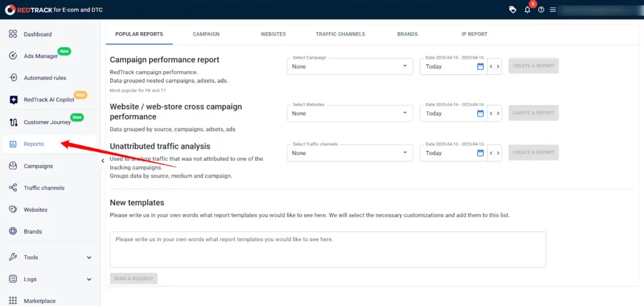644x306 pixels.
Task: Open RedTrack AI Copilot star icon
Action: coord(13,99)
